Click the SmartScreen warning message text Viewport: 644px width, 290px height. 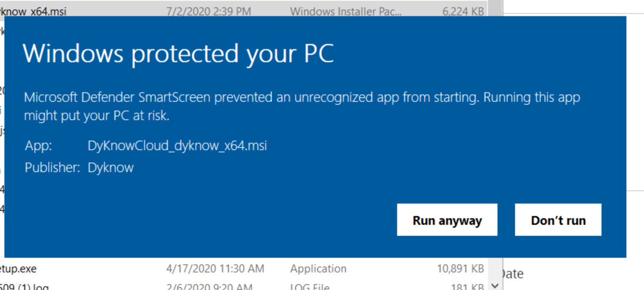[x=301, y=106]
